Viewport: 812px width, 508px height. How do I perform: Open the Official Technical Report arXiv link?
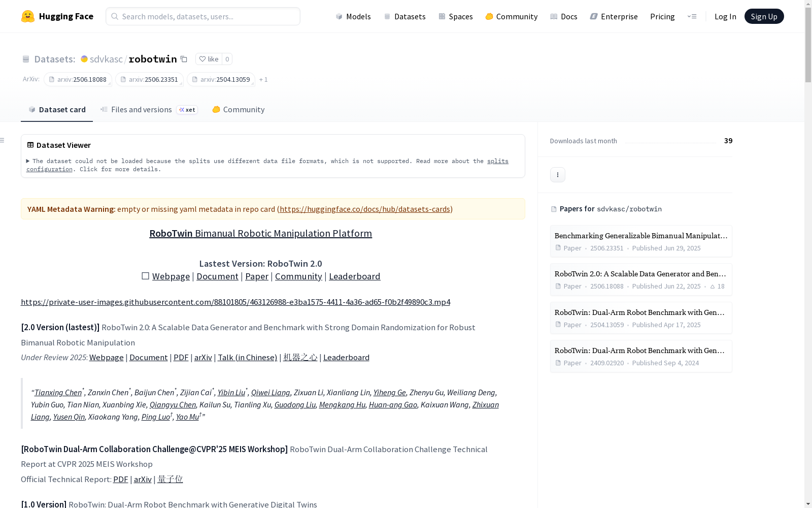(143, 480)
